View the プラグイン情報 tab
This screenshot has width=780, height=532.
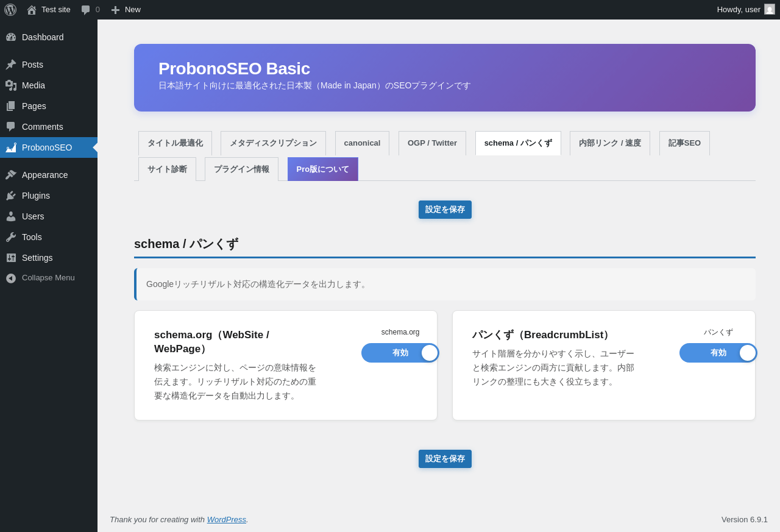coord(241,169)
